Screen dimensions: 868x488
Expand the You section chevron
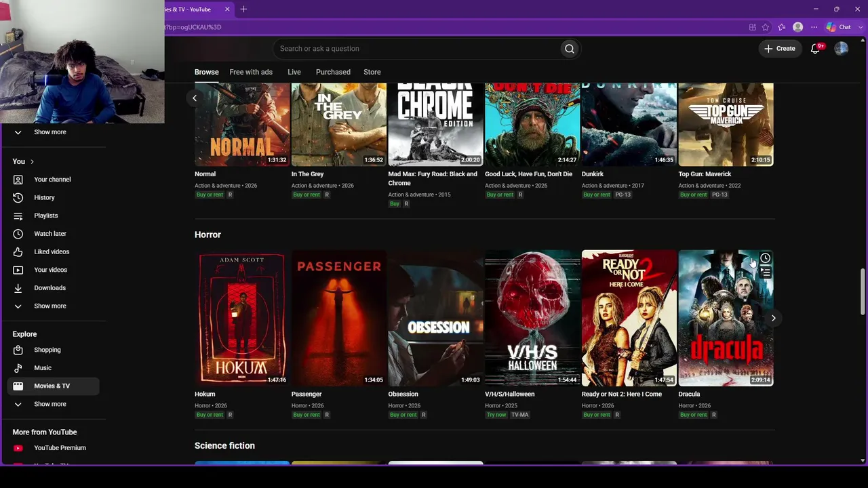pos(32,162)
